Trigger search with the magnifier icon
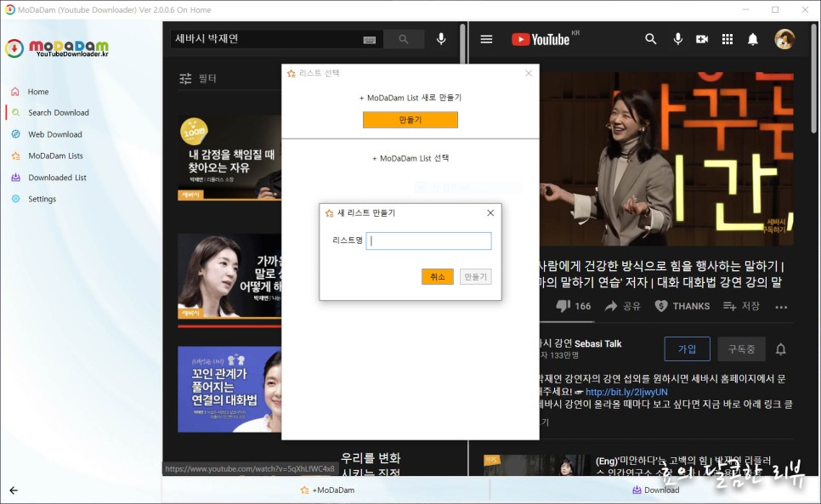The width and height of the screenshot is (821, 504). coord(404,38)
